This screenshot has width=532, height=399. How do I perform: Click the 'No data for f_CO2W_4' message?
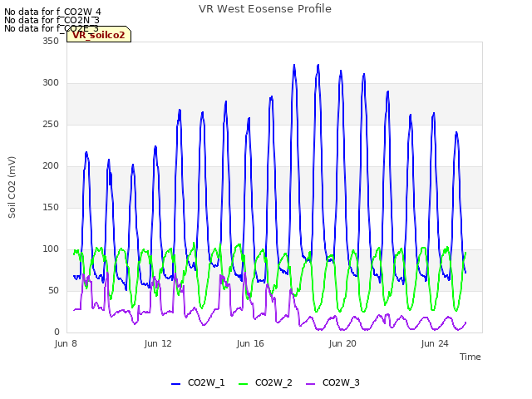tap(52, 12)
